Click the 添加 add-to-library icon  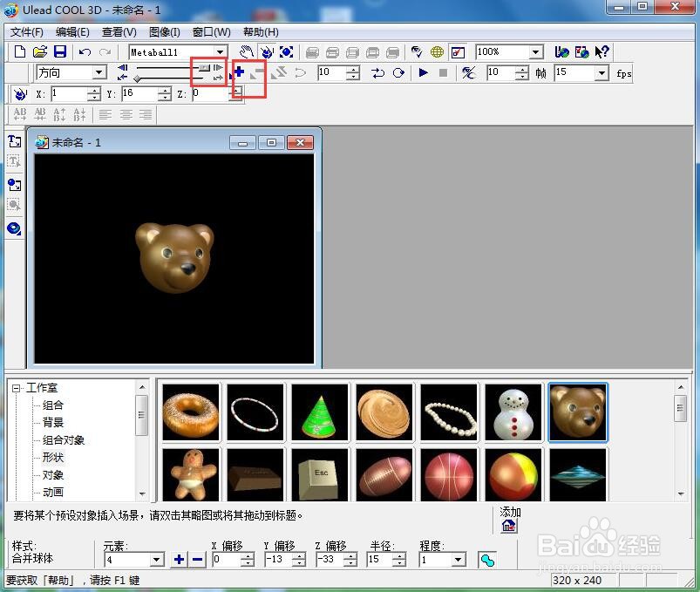coord(509,526)
